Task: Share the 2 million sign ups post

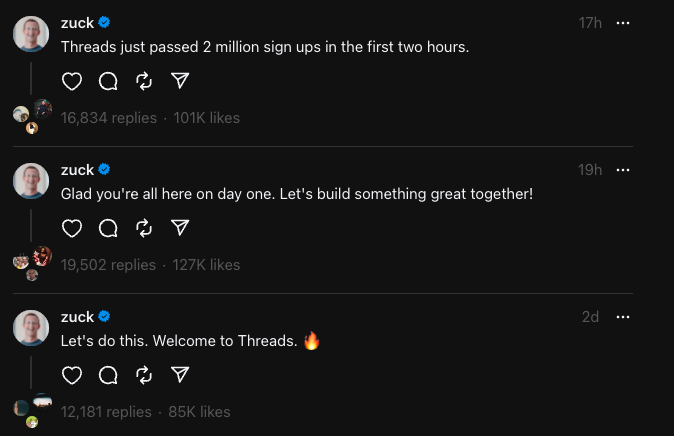Action: (x=180, y=81)
